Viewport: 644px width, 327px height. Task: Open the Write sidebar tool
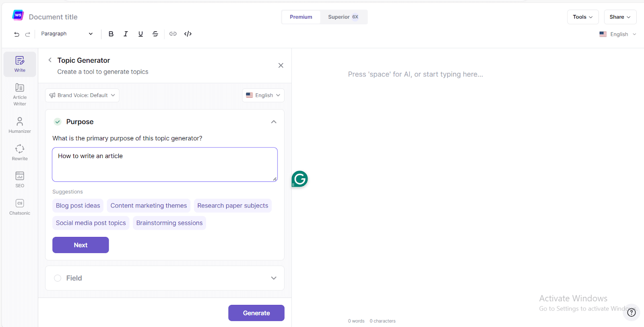point(20,64)
